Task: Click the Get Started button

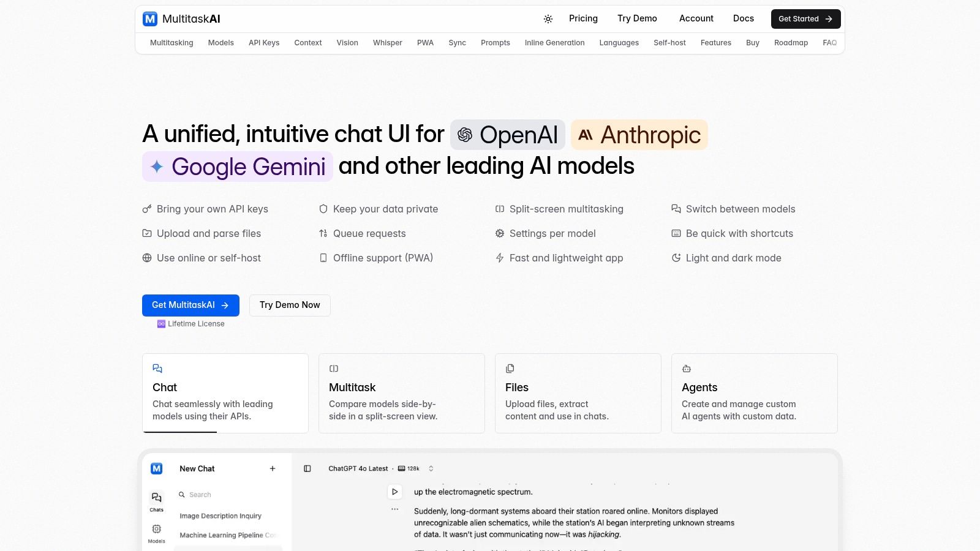Action: 805,19
